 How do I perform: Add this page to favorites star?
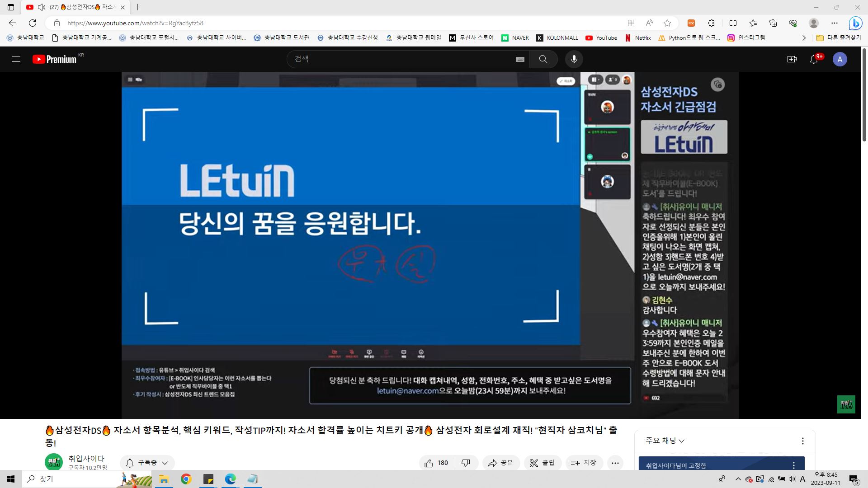click(x=667, y=23)
